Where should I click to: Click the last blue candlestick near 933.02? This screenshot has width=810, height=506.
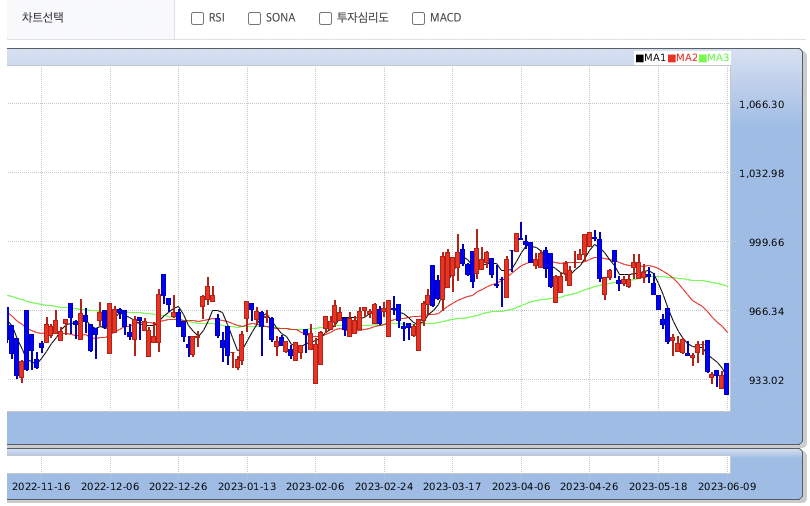click(x=726, y=379)
